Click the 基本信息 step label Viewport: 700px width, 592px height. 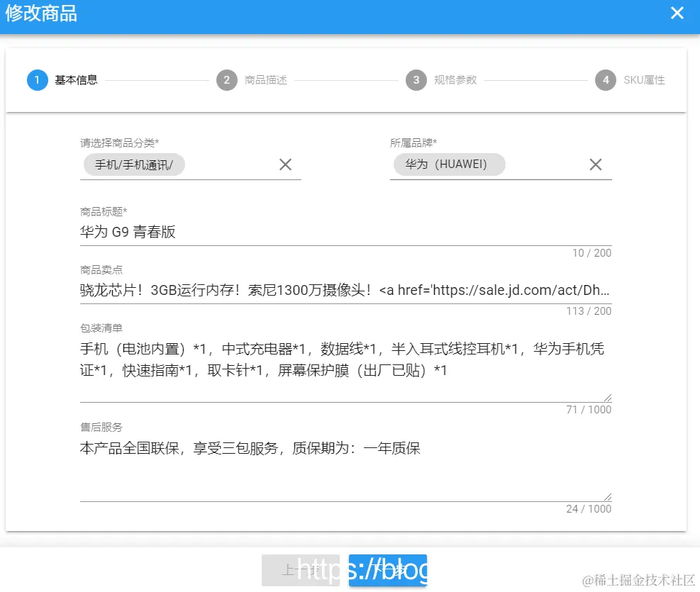coord(77,80)
